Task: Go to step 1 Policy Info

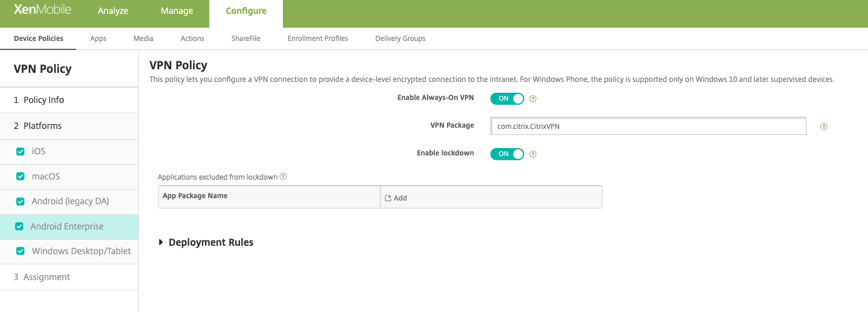Action: 43,100
